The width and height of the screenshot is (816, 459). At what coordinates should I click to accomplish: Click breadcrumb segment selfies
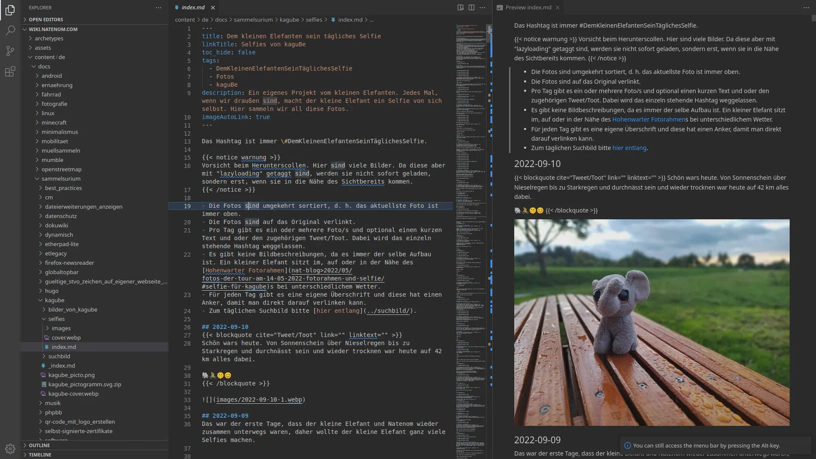(314, 20)
